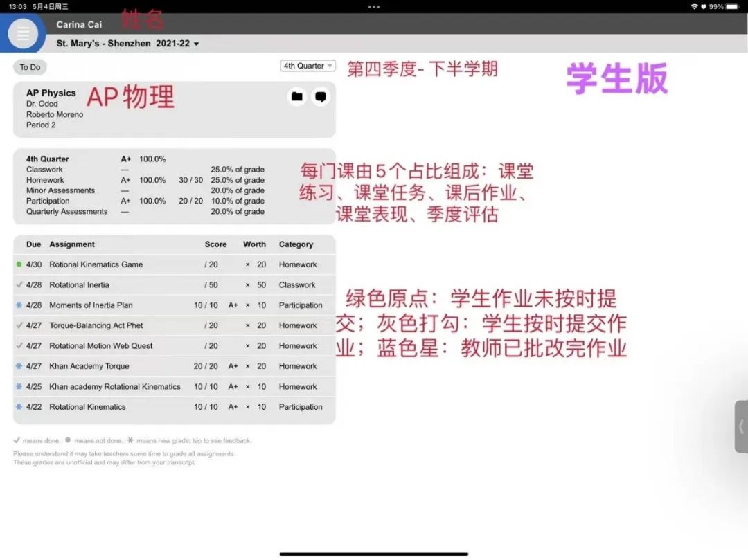Viewport: 748px width, 560px height.
Task: Select student name Carina Cai
Action: coord(79,24)
